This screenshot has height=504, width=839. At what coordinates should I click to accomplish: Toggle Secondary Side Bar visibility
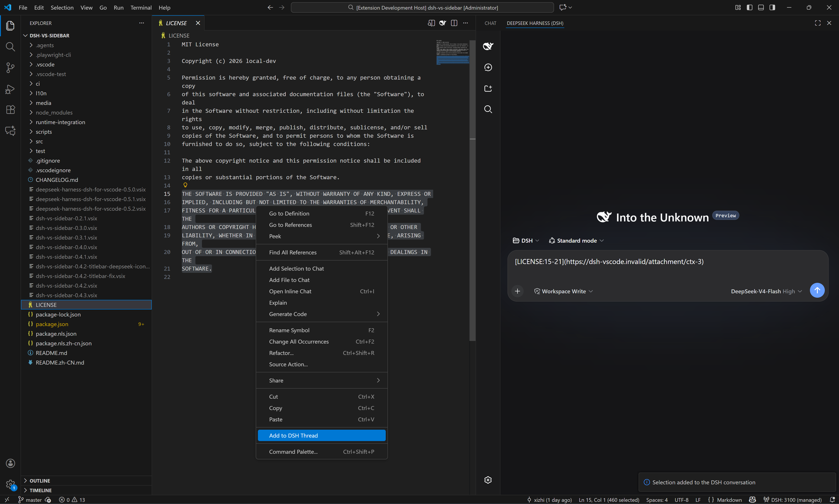tap(772, 7)
